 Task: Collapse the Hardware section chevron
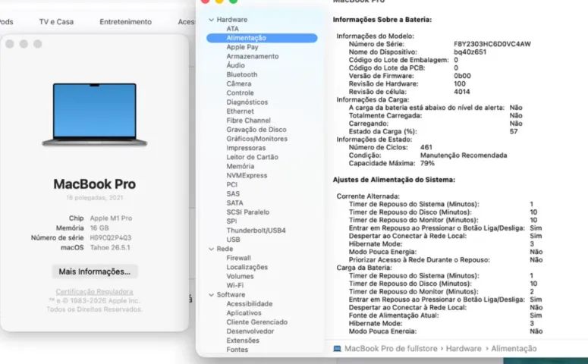(211, 20)
